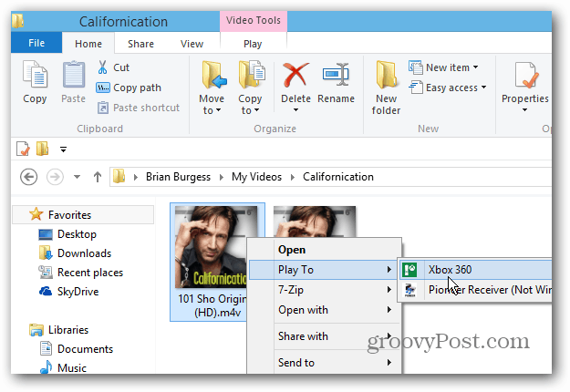This screenshot has width=570, height=392.
Task: Open Recent places in Favorites
Action: click(80, 273)
